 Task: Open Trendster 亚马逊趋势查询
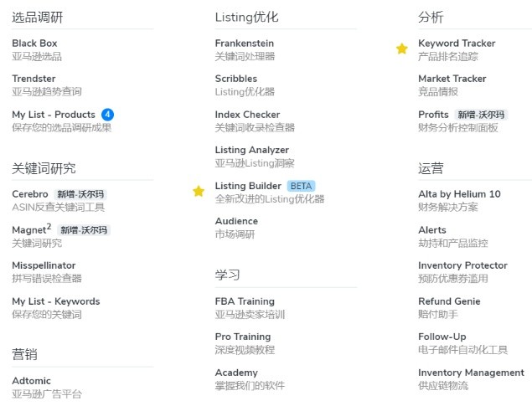coord(47,85)
